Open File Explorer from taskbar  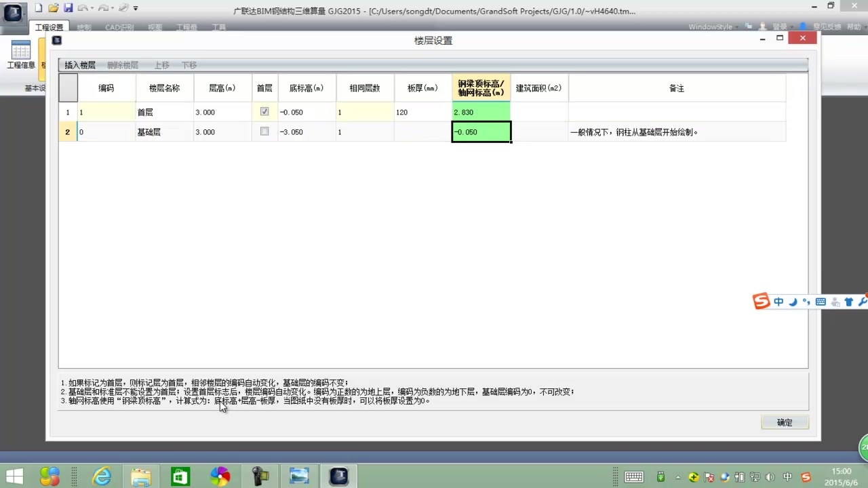coord(141,476)
